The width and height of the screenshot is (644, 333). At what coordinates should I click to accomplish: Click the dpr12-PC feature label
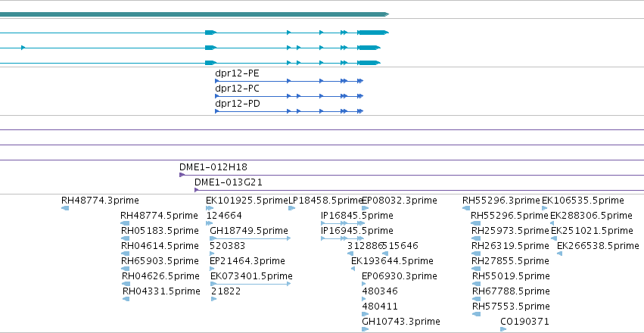pos(238,89)
